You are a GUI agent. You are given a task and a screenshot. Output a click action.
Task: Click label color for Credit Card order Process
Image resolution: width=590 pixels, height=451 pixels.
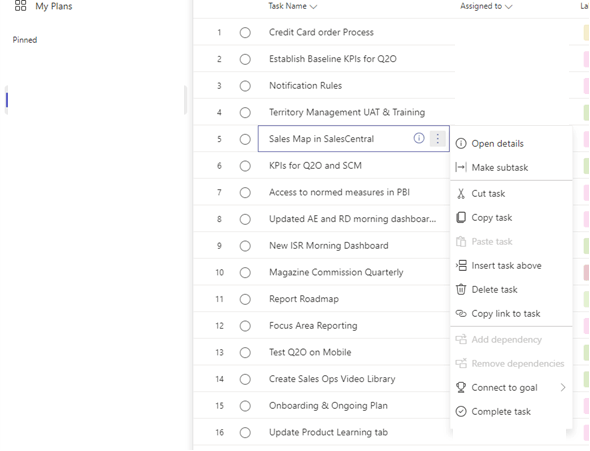586,32
